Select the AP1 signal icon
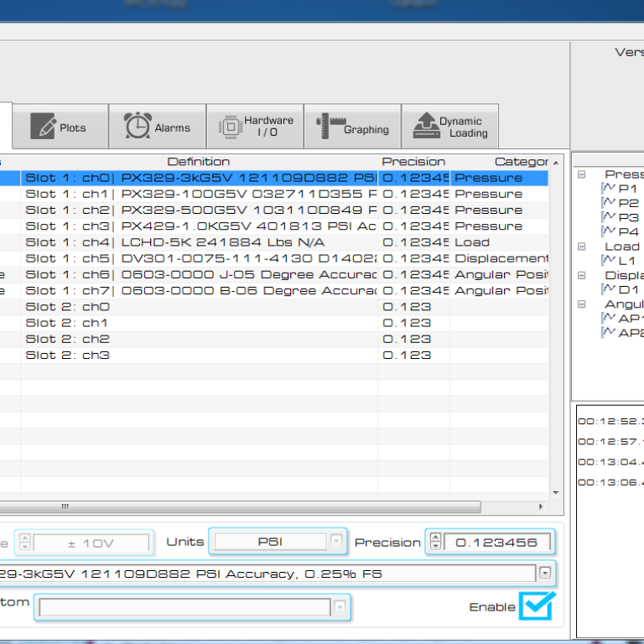The image size is (644, 644). pos(608,318)
